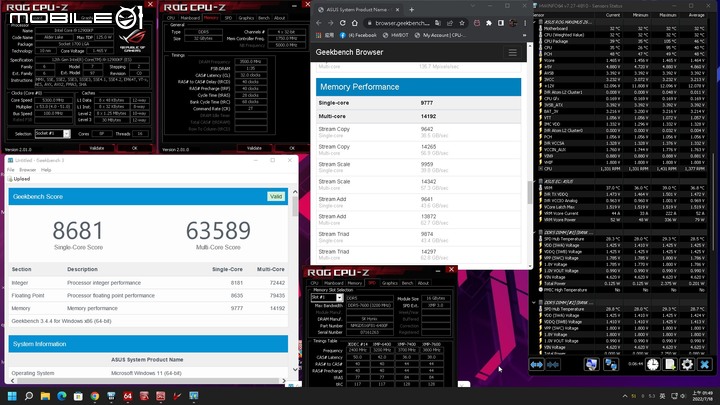Bookmark this page with the star icon
The height and width of the screenshot is (405, 720).
pyautogui.click(x=462, y=23)
